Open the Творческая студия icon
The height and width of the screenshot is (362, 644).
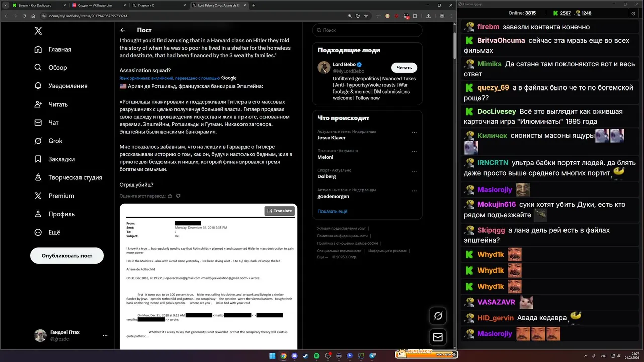click(38, 177)
